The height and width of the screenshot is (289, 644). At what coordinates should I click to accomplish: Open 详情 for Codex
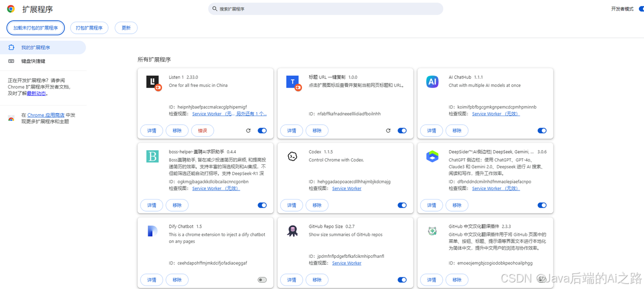(x=291, y=205)
